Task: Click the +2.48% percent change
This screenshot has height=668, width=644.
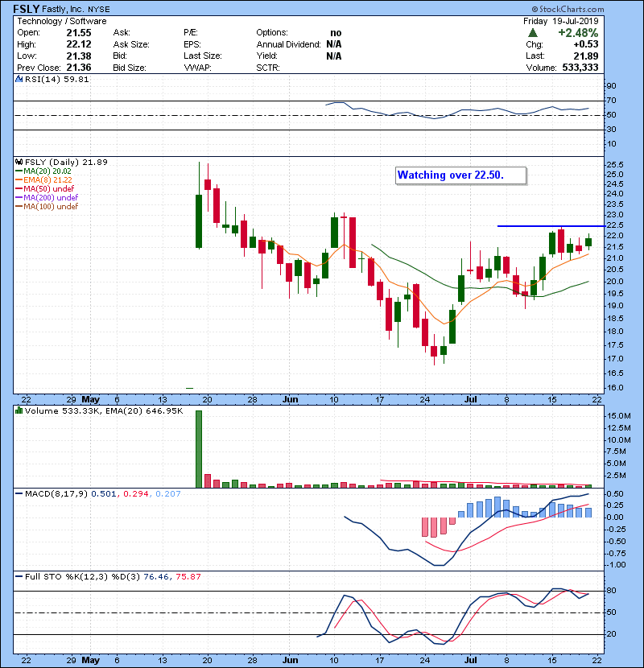Action: point(578,33)
